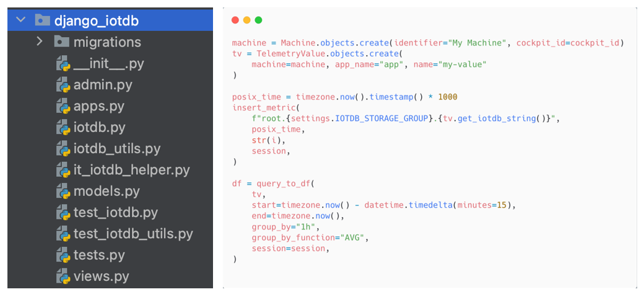The width and height of the screenshot is (644, 297).
Task: Open iotdb_utils.py in the project tree
Action: (116, 149)
